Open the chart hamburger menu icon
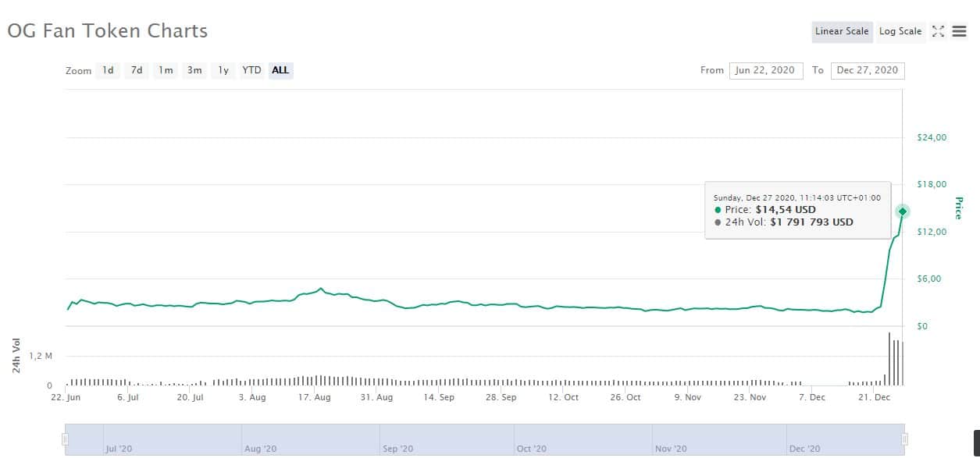 click(959, 32)
